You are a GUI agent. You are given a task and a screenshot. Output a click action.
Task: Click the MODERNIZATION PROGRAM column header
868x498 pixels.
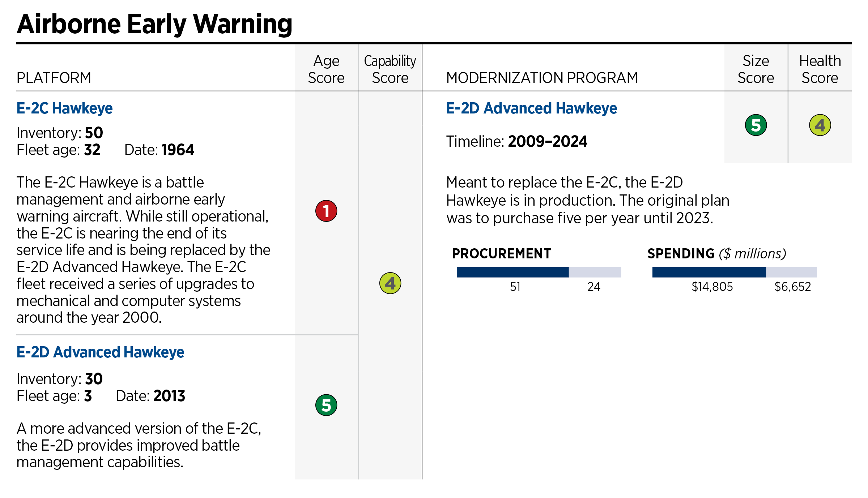pos(542,78)
